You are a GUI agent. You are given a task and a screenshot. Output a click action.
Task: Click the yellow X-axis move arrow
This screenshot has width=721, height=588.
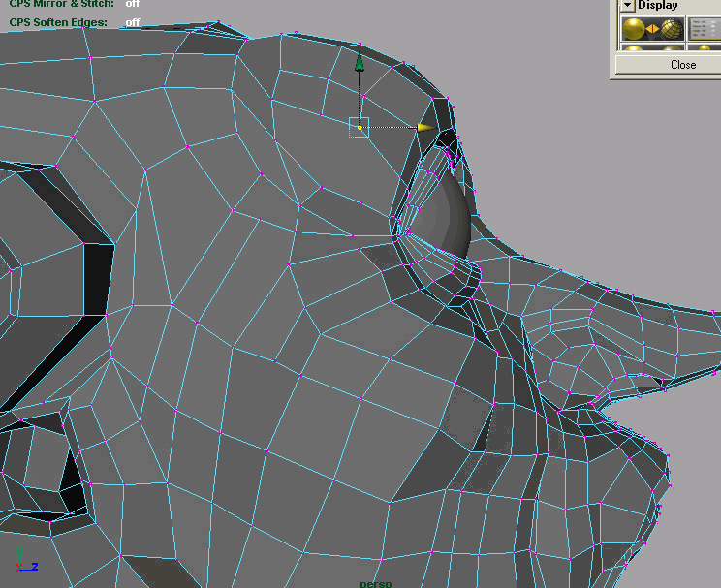pos(423,127)
